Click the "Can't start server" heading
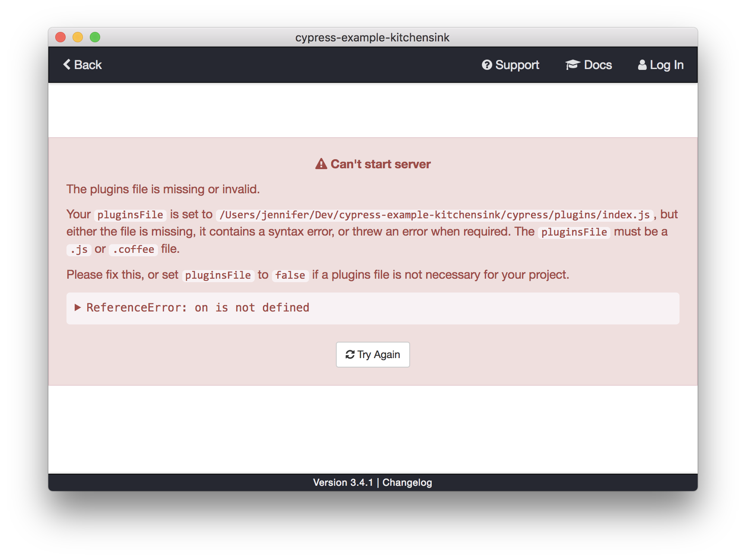This screenshot has width=746, height=560. coord(381,164)
